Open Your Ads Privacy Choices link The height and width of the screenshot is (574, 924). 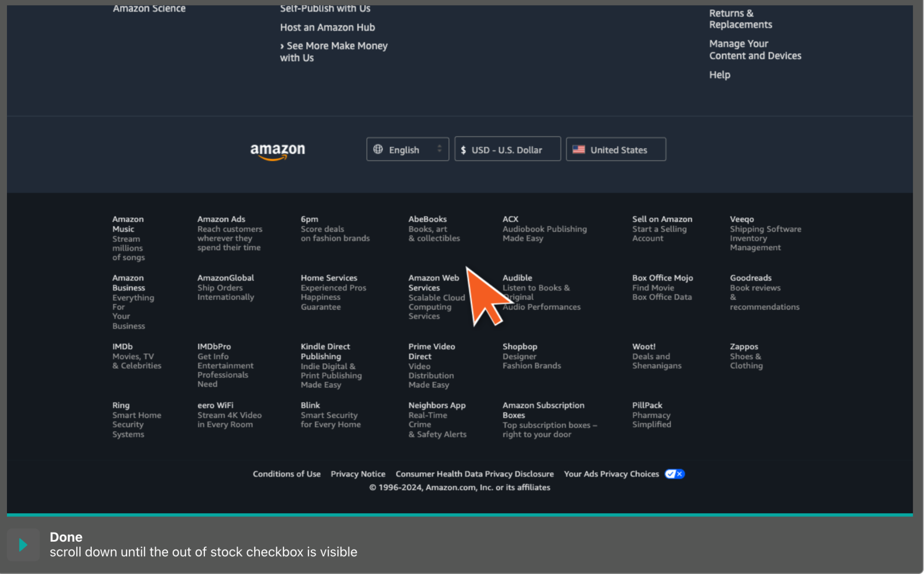pos(612,474)
